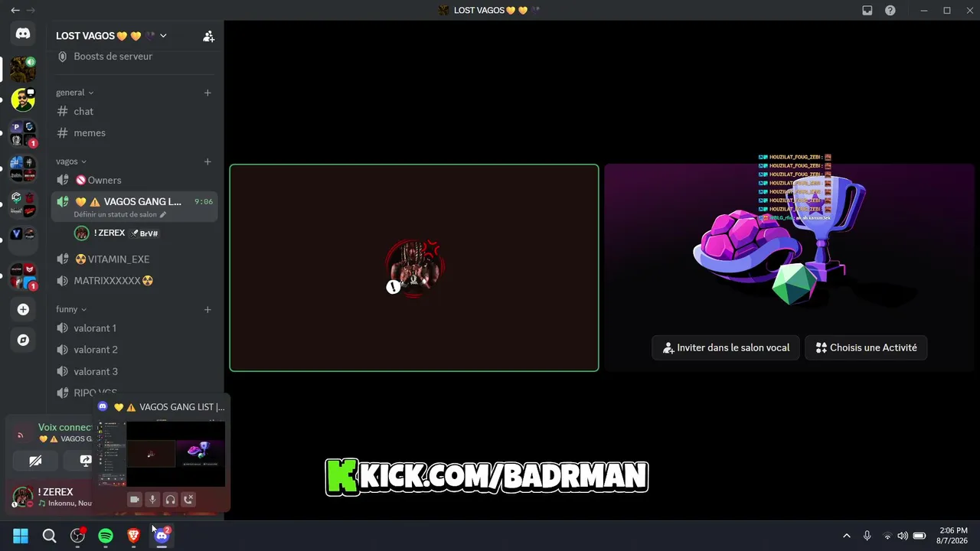This screenshot has height=551, width=980.
Task: Click Discord taskbar icon
Action: coord(162,536)
